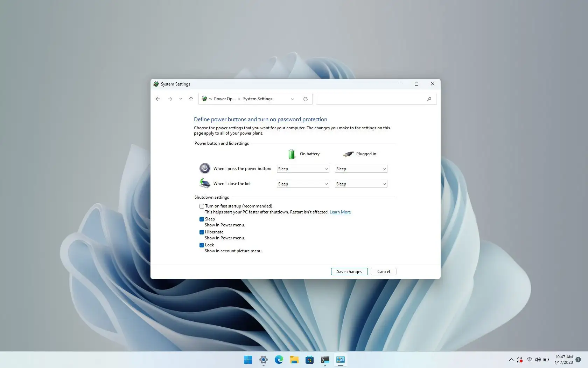This screenshot has width=588, height=368.
Task: Click the laptop lid icon beside lid settings
Action: coord(204,183)
